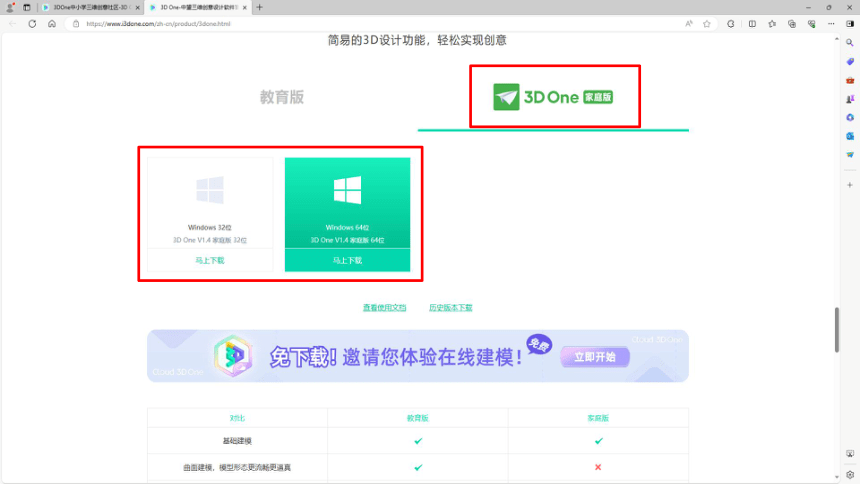Open sidebar Microsoft 365 icon

850,117
